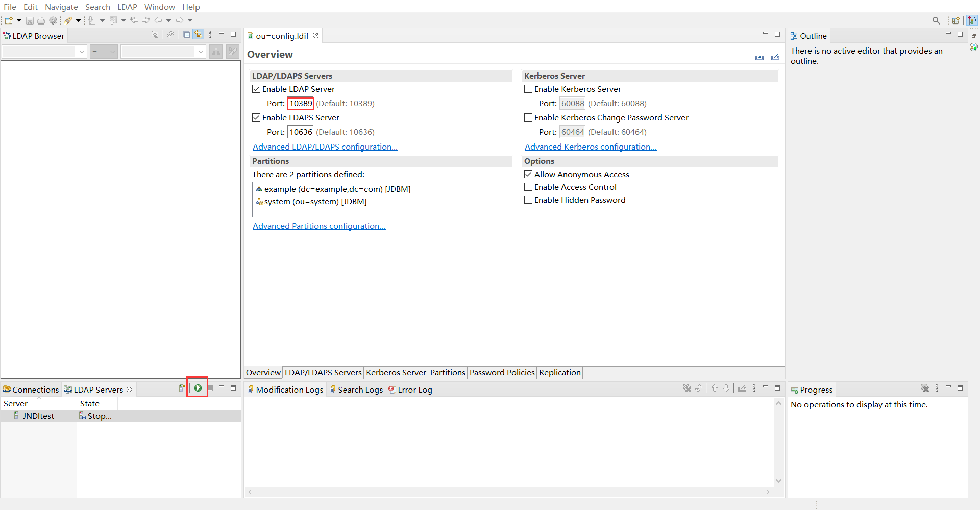The image size is (980, 510).
Task: Open Advanced LDAP/LDAPS configuration link
Action: [325, 147]
